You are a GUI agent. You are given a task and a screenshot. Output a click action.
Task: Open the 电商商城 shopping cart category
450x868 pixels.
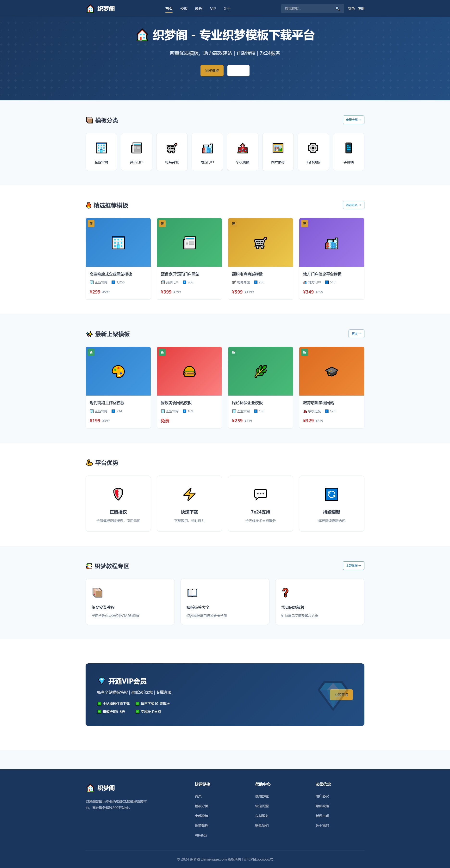[172, 148]
